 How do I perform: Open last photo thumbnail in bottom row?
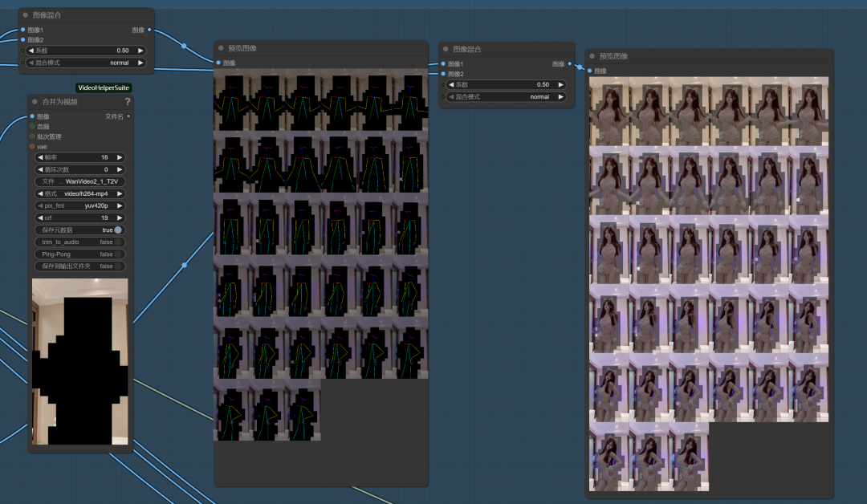click(689, 457)
